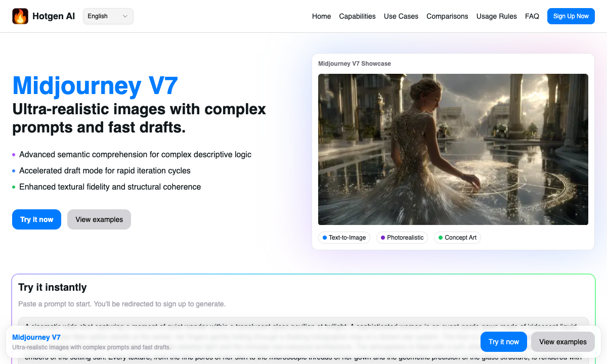Select the Text-to-Image tag chip
The image size is (607, 364).
point(344,238)
